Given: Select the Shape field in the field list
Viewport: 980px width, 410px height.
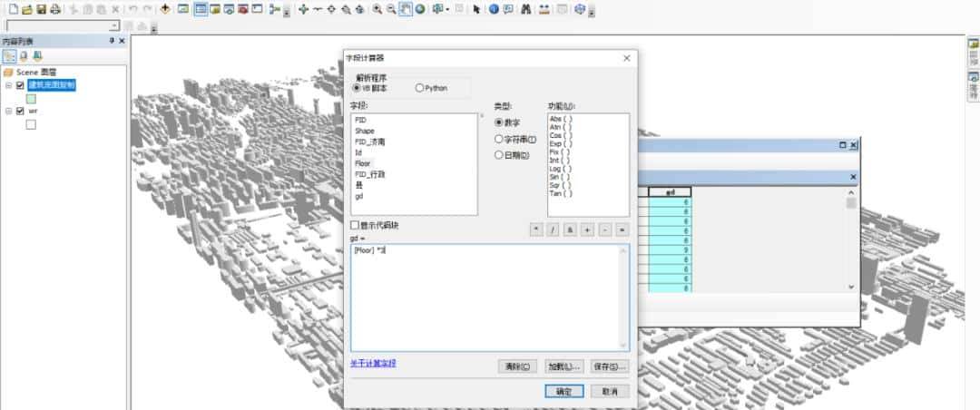Looking at the screenshot, I should click(x=365, y=132).
